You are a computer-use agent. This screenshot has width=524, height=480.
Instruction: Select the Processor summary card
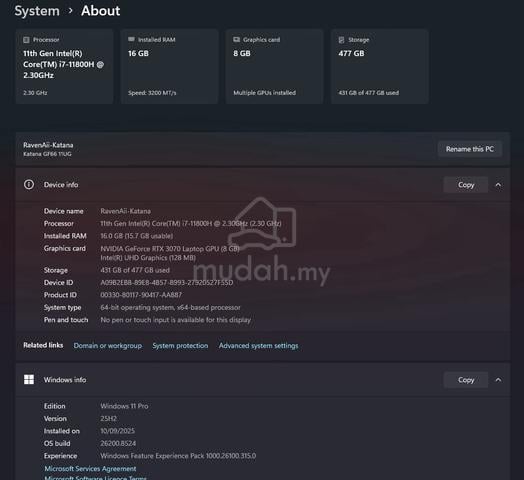coord(64,67)
